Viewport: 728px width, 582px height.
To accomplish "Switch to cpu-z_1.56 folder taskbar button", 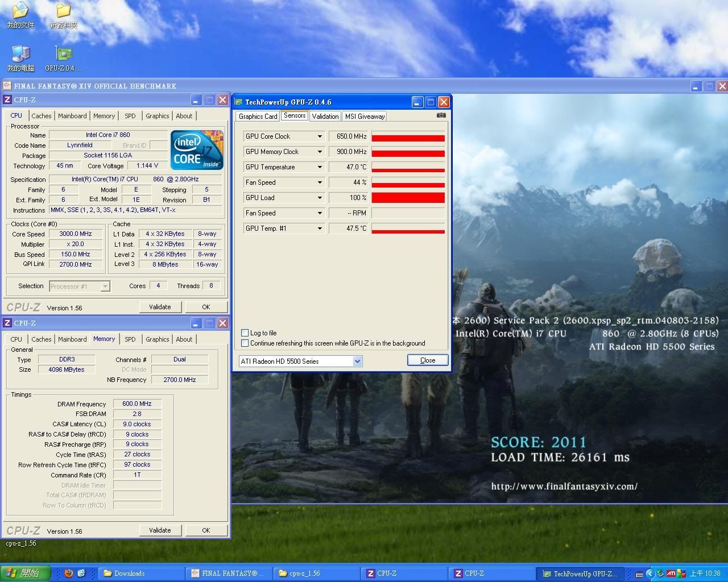I will point(317,573).
